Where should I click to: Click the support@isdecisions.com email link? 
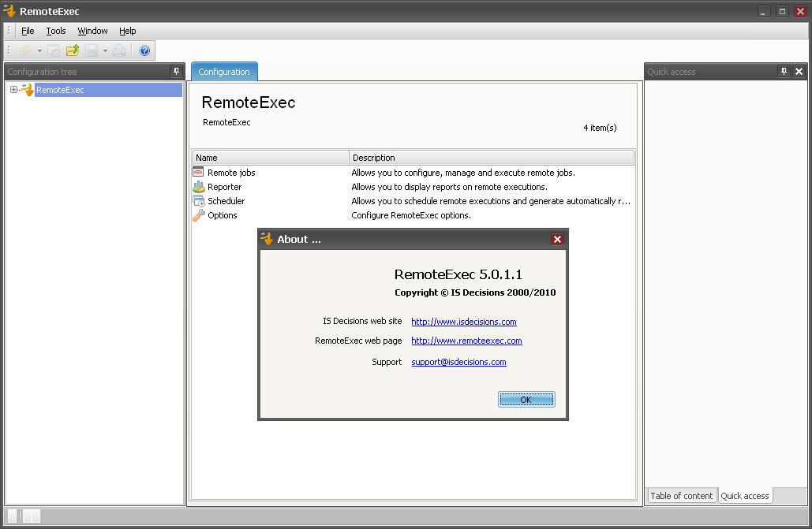(x=458, y=362)
